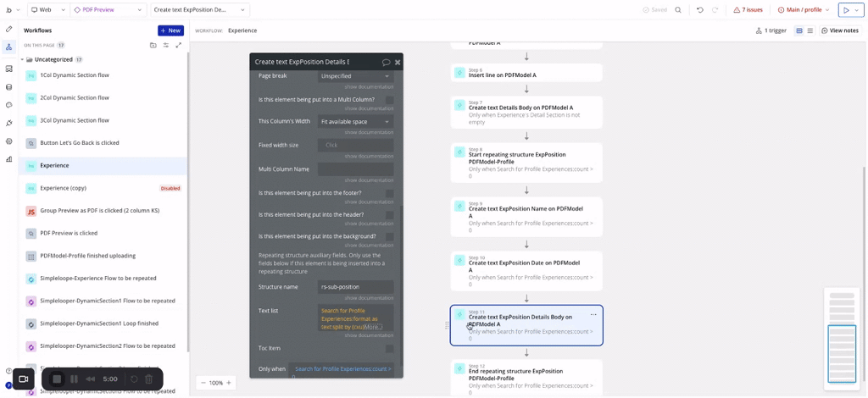This screenshot has width=868, height=398.
Task: Close the Create text ExpPosition Details property editor
Action: pyautogui.click(x=398, y=63)
